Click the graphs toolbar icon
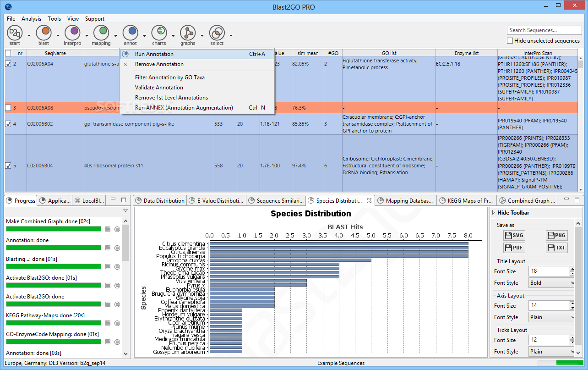The width and height of the screenshot is (588, 370). (x=188, y=33)
